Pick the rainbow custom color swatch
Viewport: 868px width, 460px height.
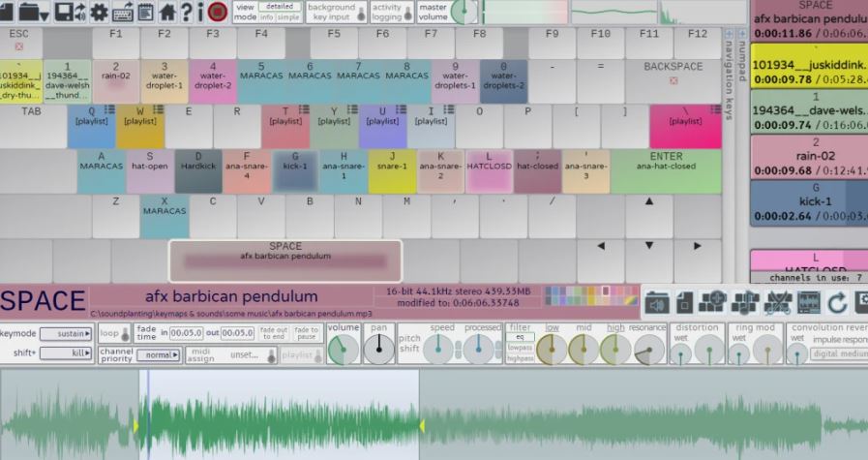631,300
